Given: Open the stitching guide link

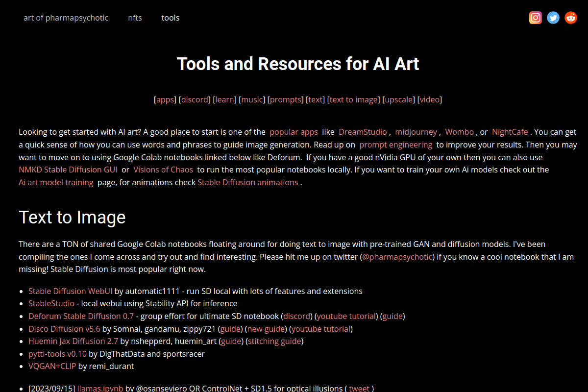Looking at the screenshot, I should pos(275,341).
